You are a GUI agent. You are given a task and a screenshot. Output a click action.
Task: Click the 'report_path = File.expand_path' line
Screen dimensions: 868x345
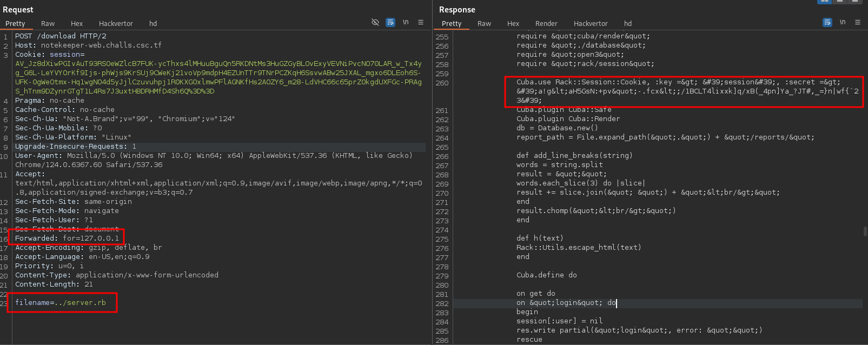point(665,137)
